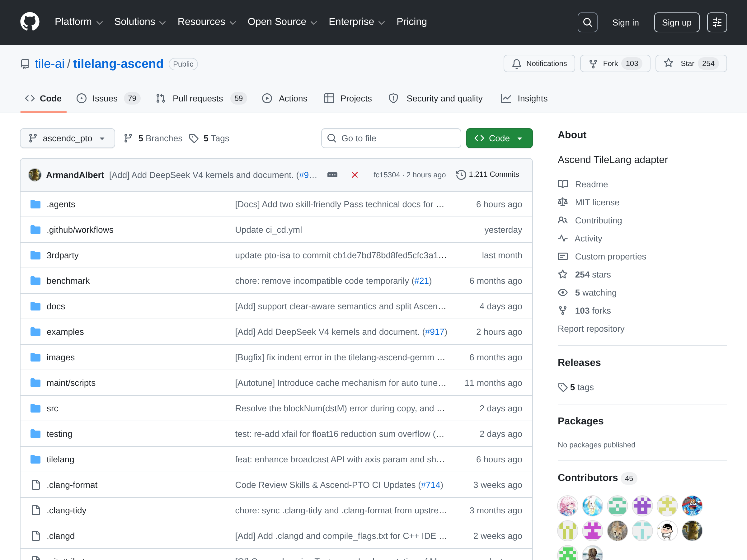Click the Go to file search field

pos(391,138)
